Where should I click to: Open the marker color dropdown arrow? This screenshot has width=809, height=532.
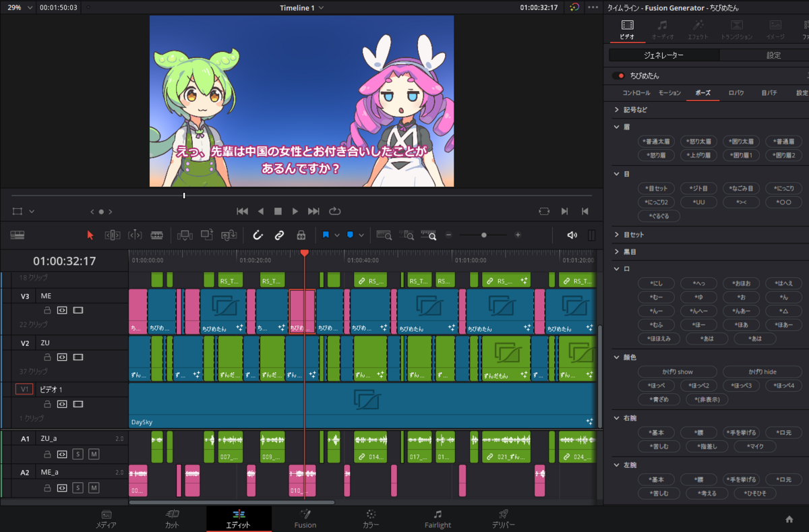tap(361, 235)
